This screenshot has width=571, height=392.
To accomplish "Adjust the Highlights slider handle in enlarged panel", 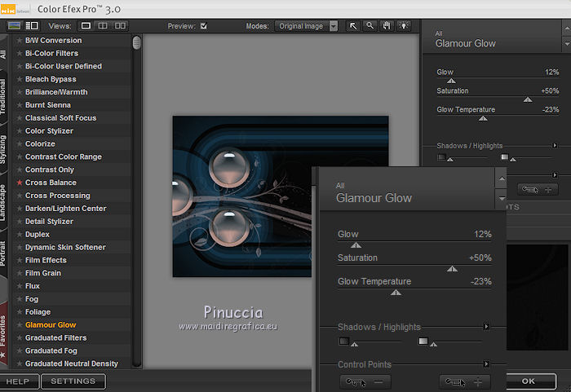I will pyautogui.click(x=433, y=344).
